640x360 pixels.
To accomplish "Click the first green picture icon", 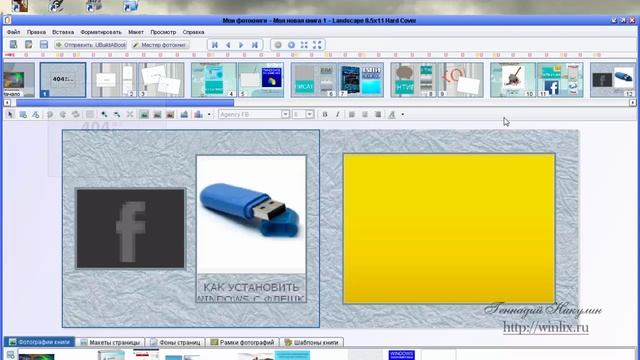I will [144, 115].
